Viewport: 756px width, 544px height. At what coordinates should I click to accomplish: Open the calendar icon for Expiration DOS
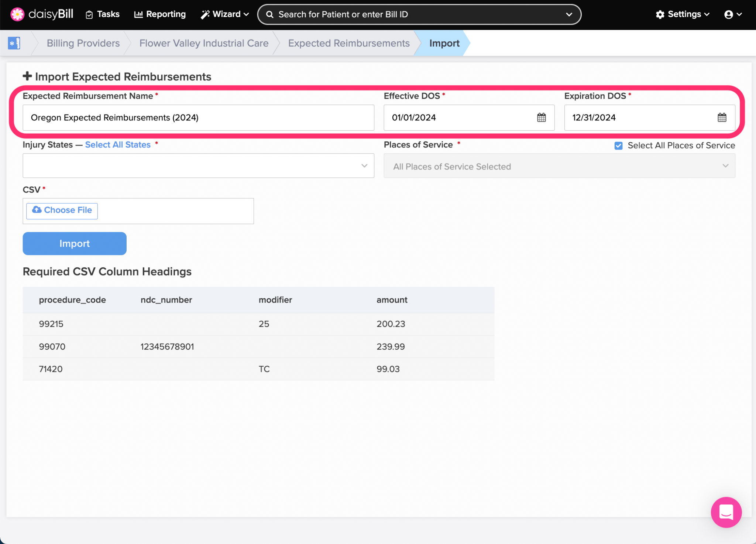point(722,117)
